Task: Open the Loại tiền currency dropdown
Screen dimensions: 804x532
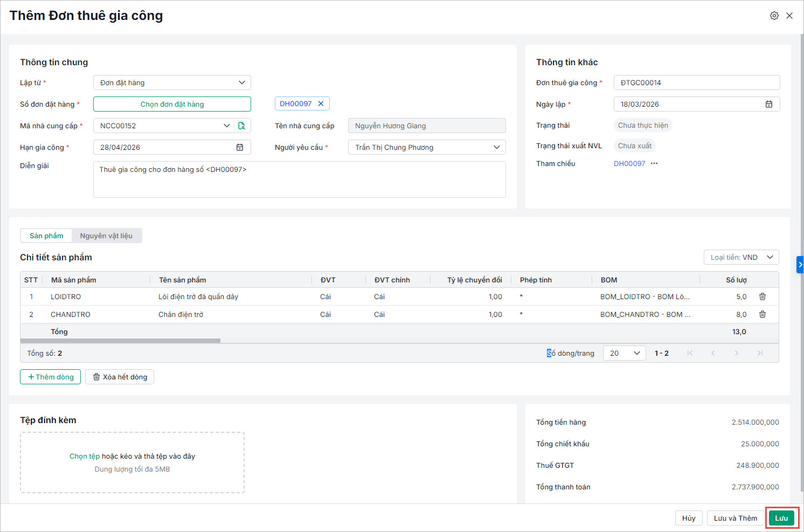Action: point(741,257)
